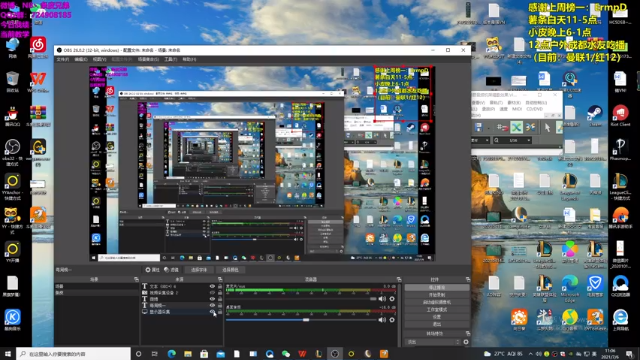Open 桌面音频 channel gear settings
This screenshot has height=360, width=640.
[392, 320]
